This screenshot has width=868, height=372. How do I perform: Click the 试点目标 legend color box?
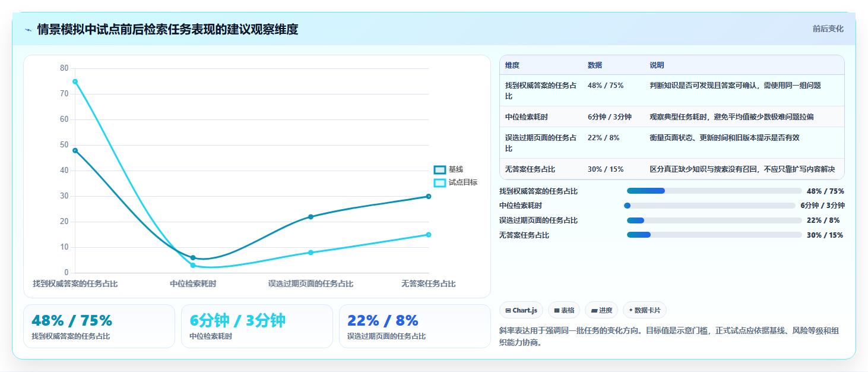[440, 182]
